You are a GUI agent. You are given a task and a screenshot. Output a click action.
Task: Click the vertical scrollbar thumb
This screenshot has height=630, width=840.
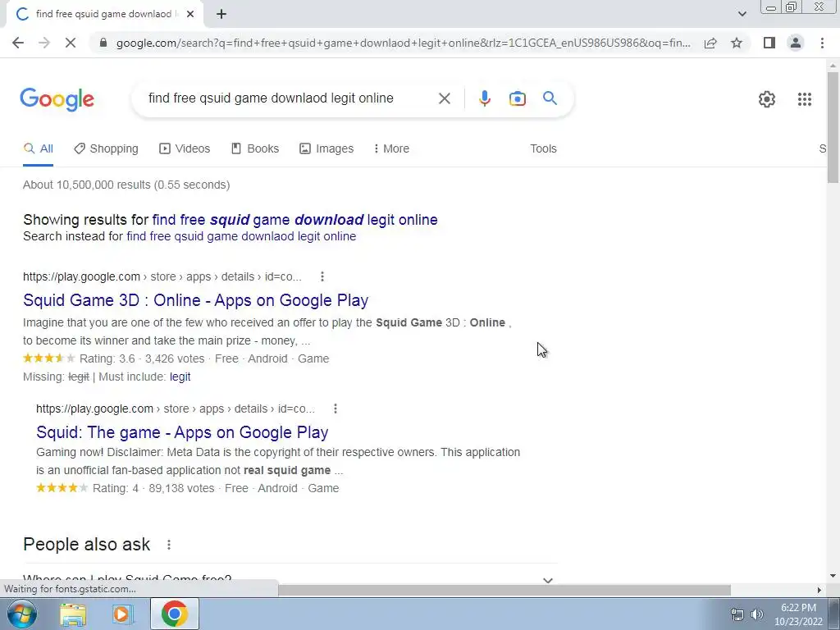pyautogui.click(x=833, y=126)
